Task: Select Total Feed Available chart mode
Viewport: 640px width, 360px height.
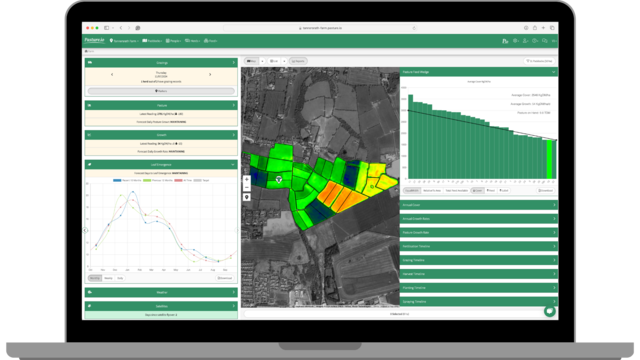Action: tap(456, 191)
